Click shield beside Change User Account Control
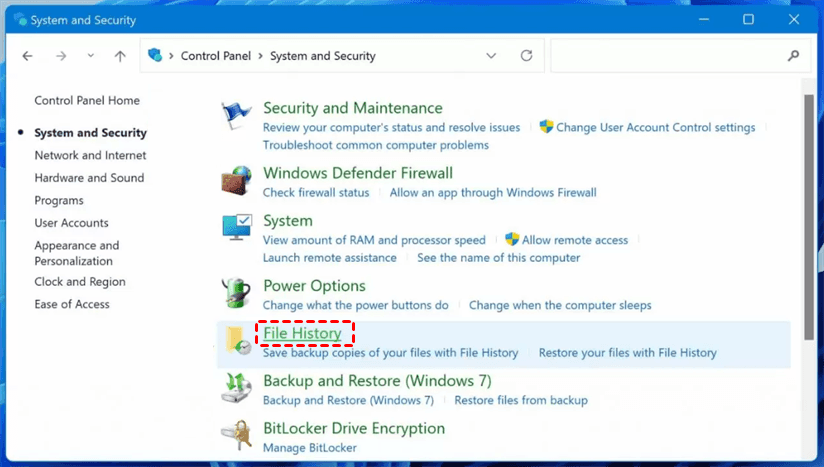 coord(547,127)
